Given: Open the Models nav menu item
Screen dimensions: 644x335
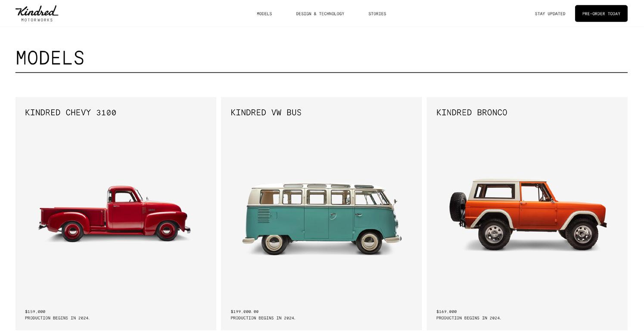Looking at the screenshot, I should 264,14.
